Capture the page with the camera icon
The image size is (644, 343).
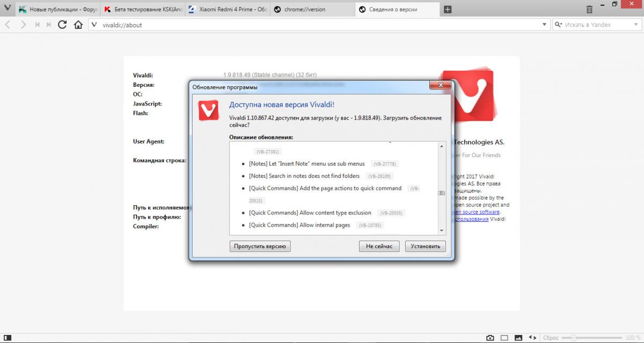pos(490,338)
